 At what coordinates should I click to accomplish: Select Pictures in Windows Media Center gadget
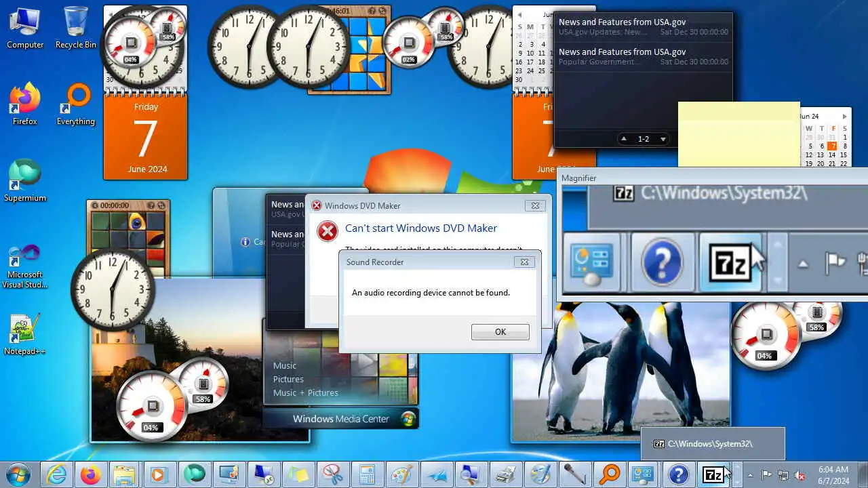(x=288, y=379)
